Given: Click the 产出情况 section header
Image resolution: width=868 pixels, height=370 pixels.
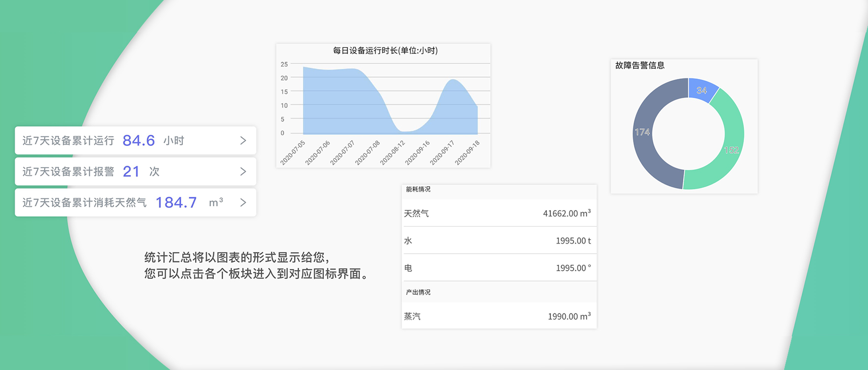Looking at the screenshot, I should point(418,292).
